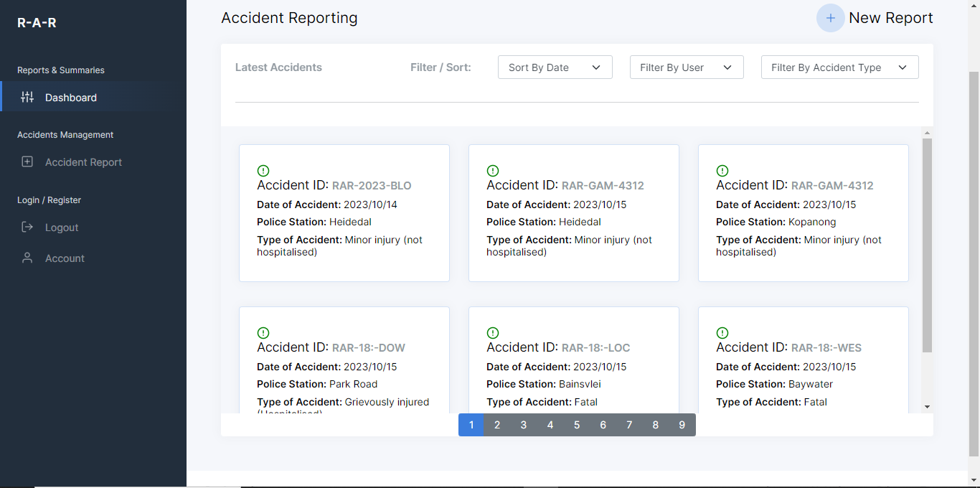
Task: Click the Dashboard sliders icon in sidebar
Action: click(x=27, y=98)
